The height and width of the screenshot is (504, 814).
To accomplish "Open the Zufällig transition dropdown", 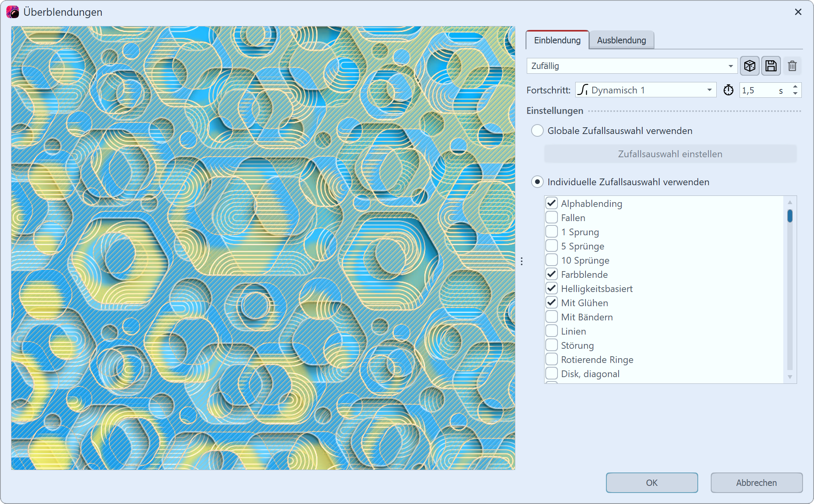I will [632, 66].
